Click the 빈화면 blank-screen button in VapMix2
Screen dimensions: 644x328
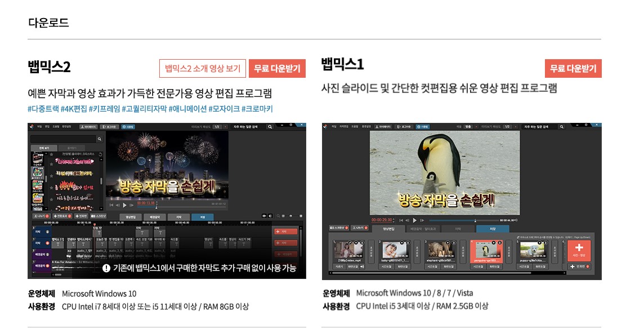click(x=81, y=216)
